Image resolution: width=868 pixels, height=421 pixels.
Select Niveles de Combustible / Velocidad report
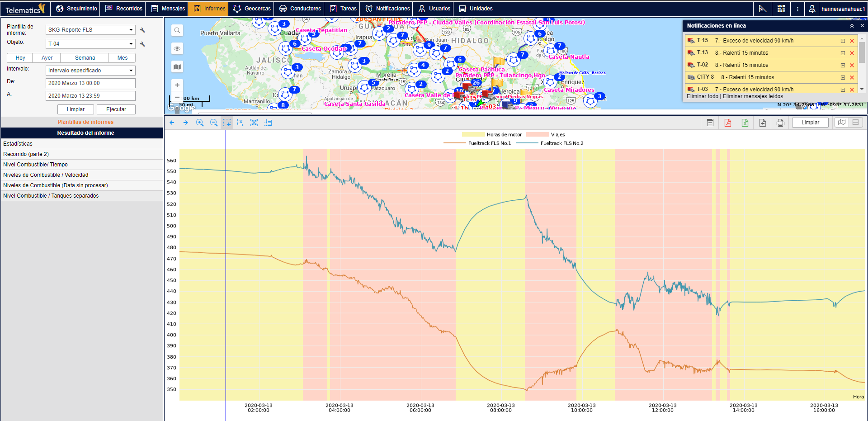[x=46, y=175]
